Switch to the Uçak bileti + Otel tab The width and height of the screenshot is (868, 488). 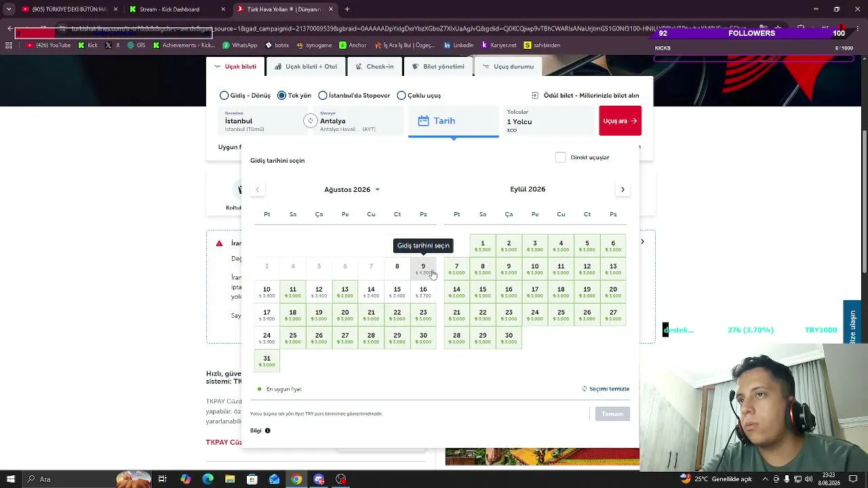(x=306, y=66)
